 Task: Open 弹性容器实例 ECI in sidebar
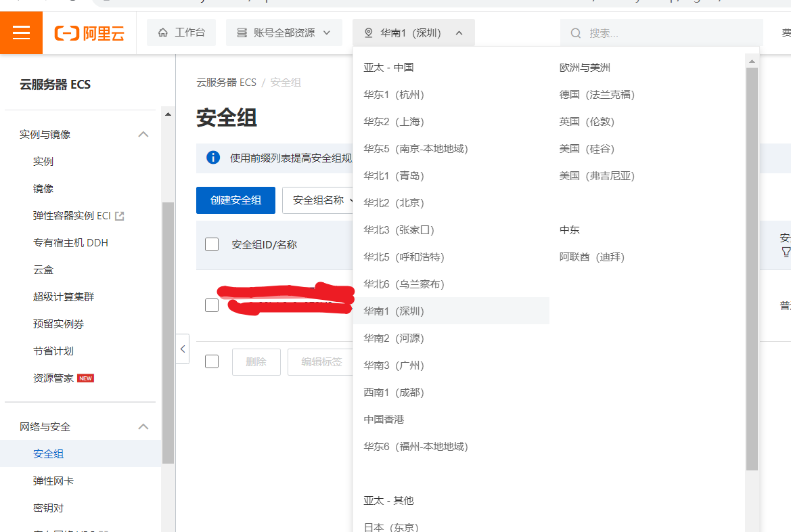[72, 215]
